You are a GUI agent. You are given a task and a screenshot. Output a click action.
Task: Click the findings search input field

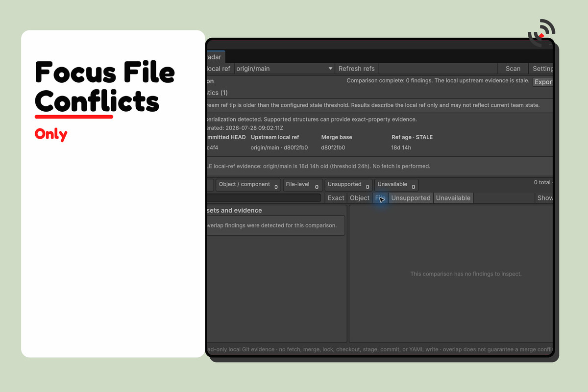pos(264,198)
